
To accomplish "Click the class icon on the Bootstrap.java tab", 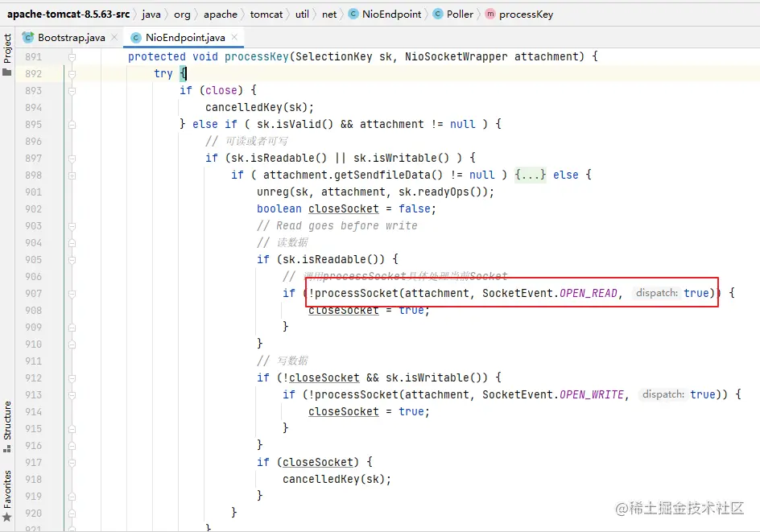I will [27, 36].
